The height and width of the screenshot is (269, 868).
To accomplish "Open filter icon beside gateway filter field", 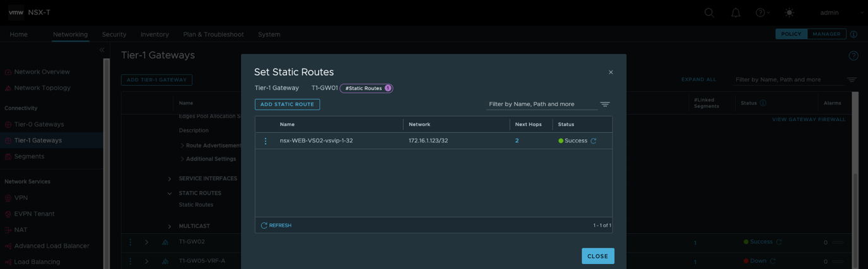I will point(852,80).
